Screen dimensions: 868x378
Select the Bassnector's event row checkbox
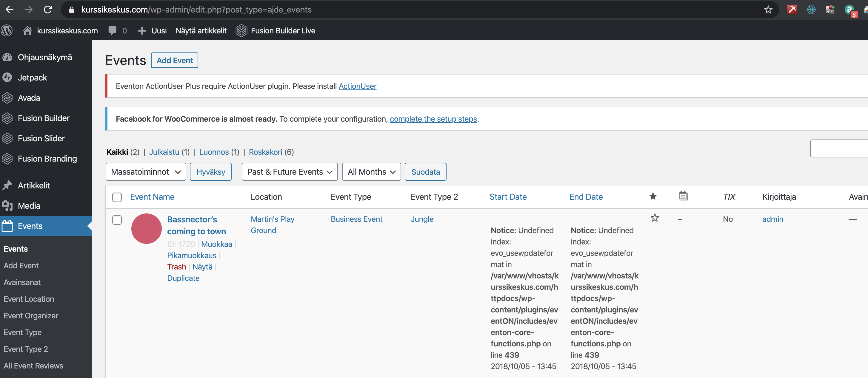(117, 220)
